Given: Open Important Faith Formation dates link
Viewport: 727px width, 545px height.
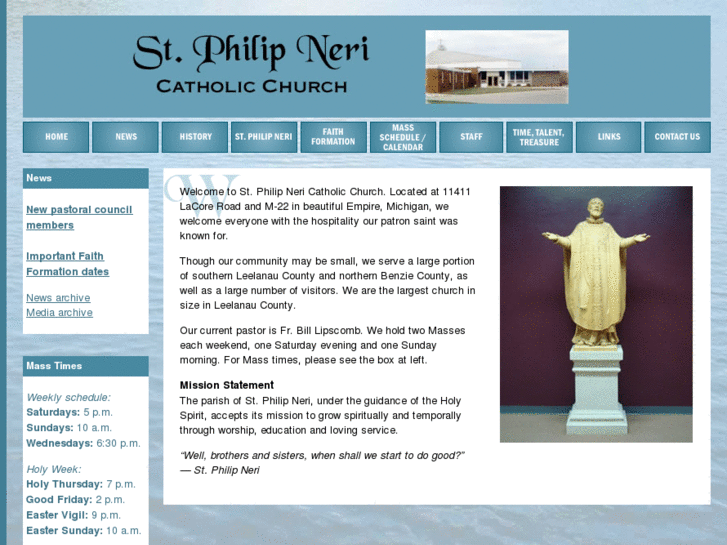Looking at the screenshot, I should (68, 263).
